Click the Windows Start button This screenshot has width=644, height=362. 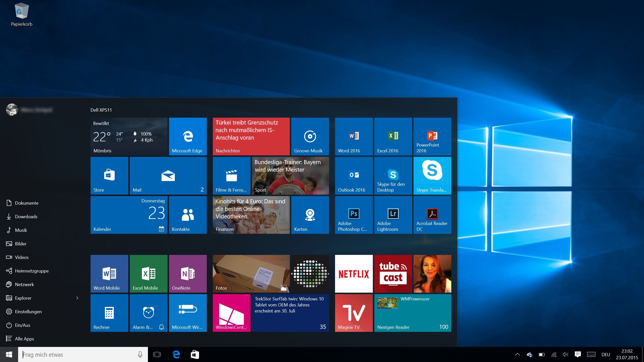(9, 354)
